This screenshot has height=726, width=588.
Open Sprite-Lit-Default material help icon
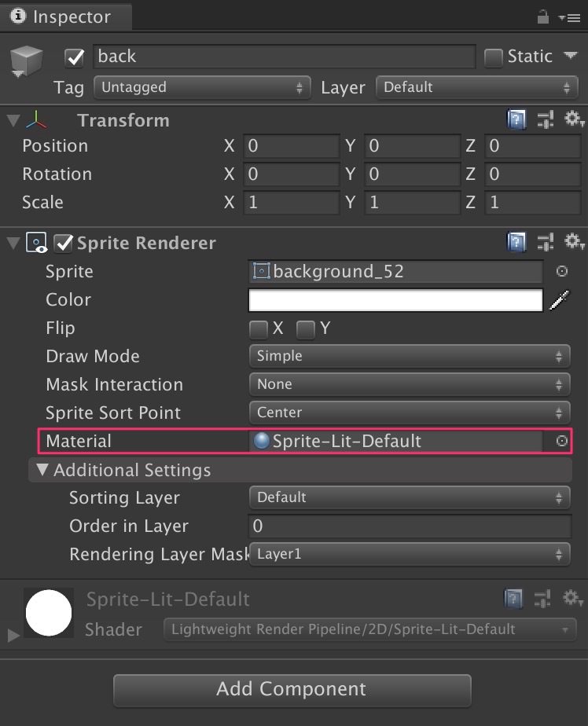(x=513, y=599)
